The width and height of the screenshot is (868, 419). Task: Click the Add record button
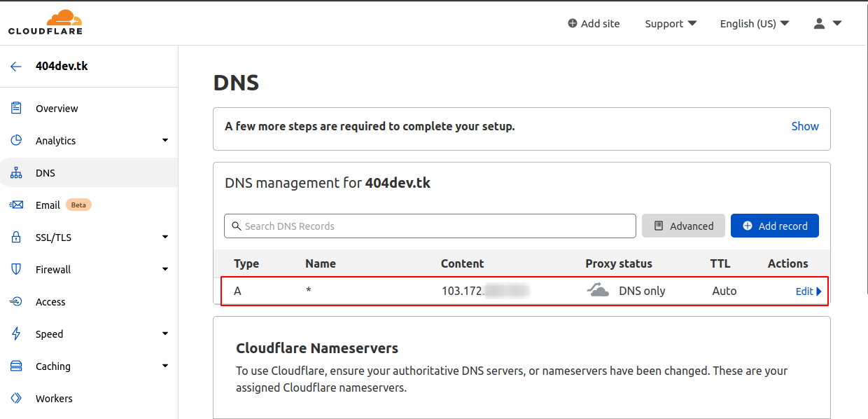click(x=775, y=226)
